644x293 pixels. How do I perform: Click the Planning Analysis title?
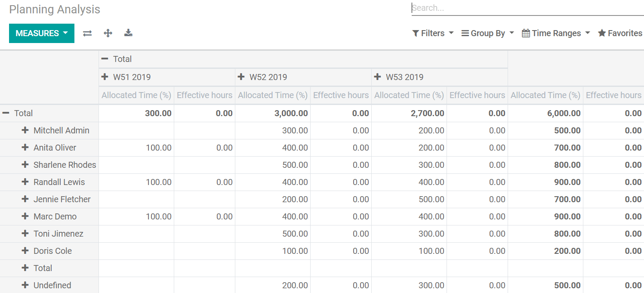(55, 9)
